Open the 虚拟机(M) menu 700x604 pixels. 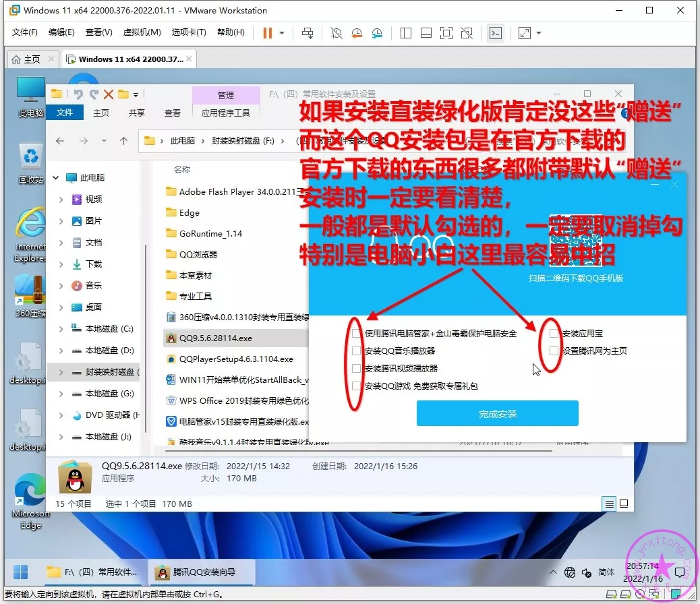click(x=142, y=32)
